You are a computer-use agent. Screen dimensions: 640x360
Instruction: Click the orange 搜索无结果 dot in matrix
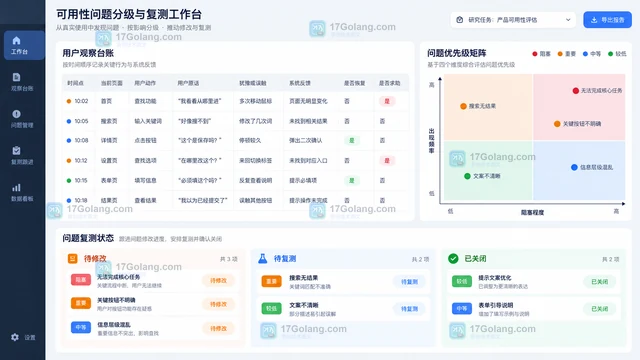pyautogui.click(x=463, y=106)
